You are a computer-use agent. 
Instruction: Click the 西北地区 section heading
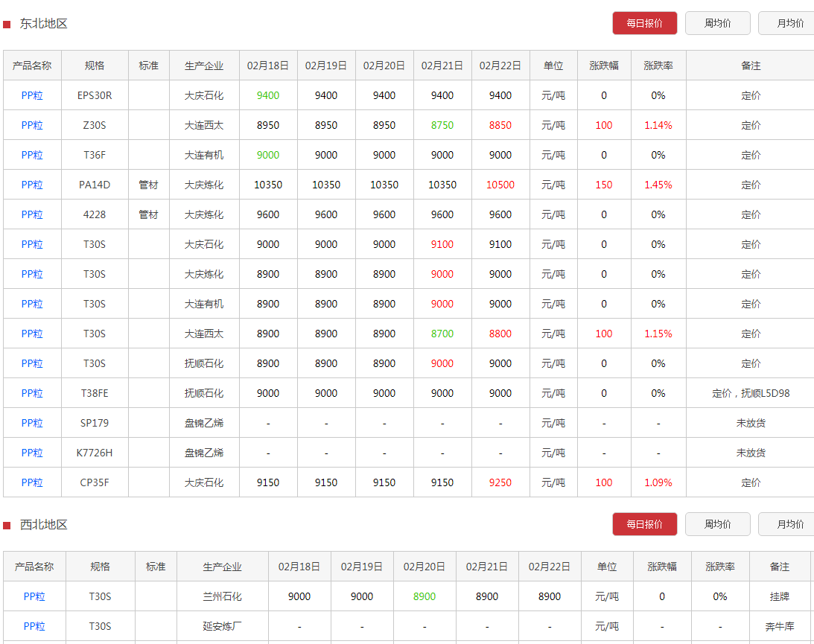44,525
